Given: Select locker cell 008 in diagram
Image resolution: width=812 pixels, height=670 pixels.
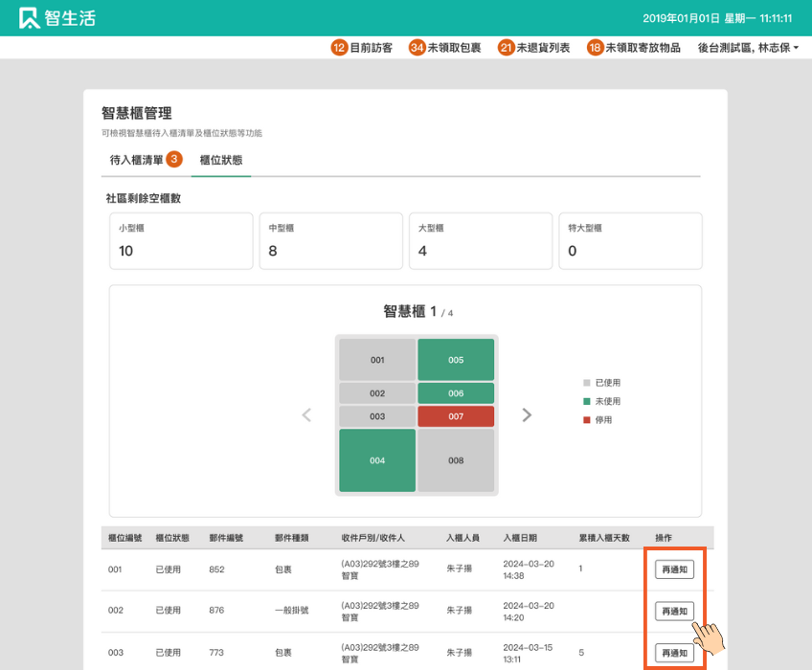Looking at the screenshot, I should tap(456, 460).
